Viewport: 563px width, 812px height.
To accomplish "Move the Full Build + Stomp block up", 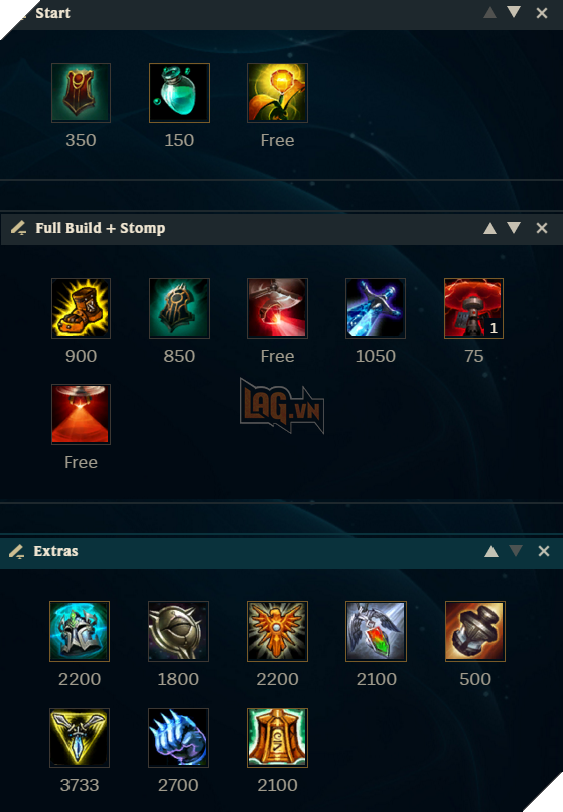I will pos(490,228).
